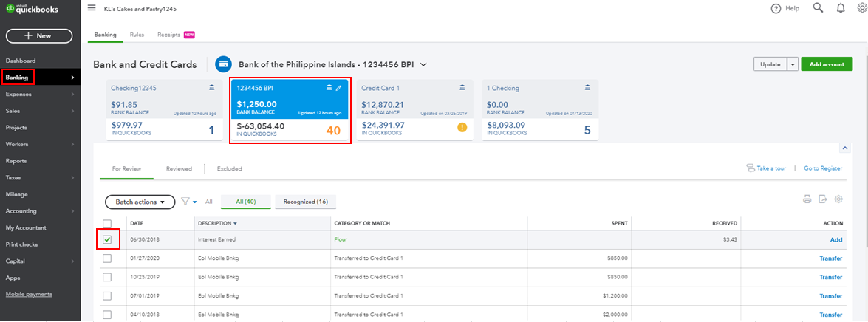Open the Excluded tab

[229, 168]
